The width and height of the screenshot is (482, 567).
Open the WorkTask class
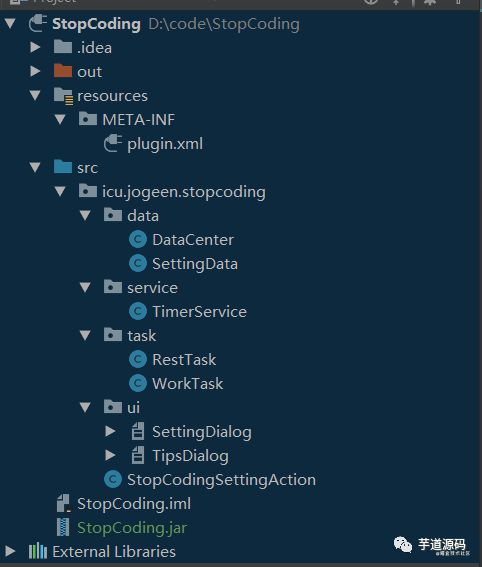(x=187, y=384)
